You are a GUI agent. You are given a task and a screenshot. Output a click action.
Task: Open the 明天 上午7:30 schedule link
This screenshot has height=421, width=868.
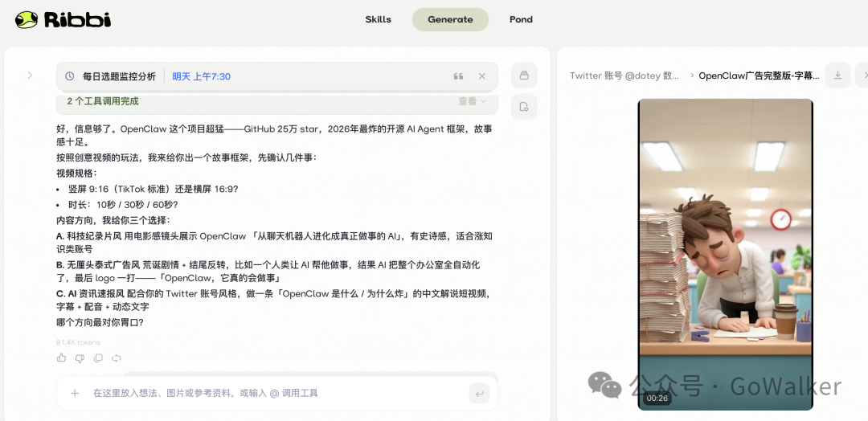click(x=202, y=76)
